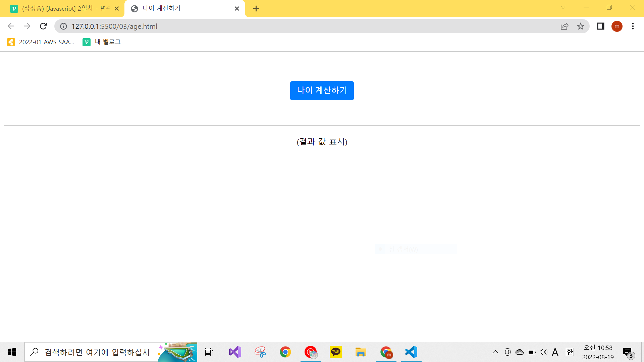The height and width of the screenshot is (362, 644).
Task: Reload the current page
Action: coord(43,26)
